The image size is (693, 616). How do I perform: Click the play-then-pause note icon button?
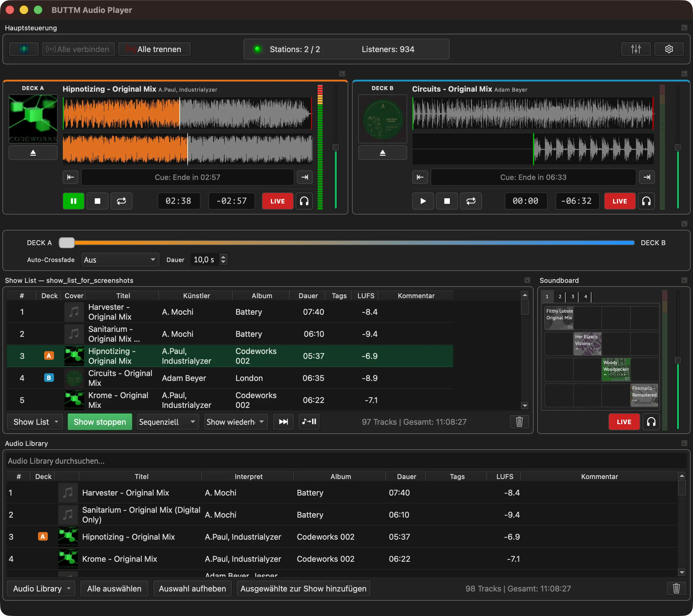tap(309, 422)
